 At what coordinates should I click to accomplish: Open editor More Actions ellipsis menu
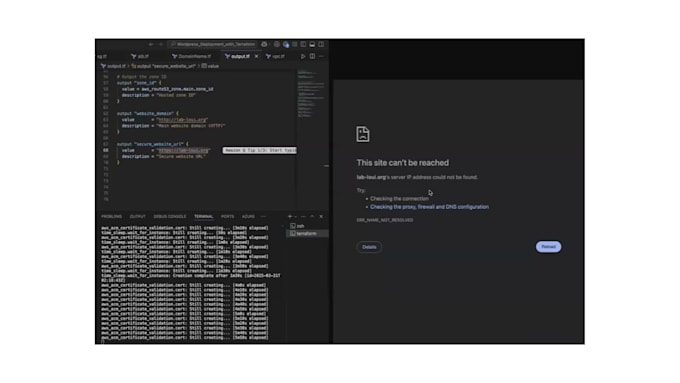[x=321, y=56]
